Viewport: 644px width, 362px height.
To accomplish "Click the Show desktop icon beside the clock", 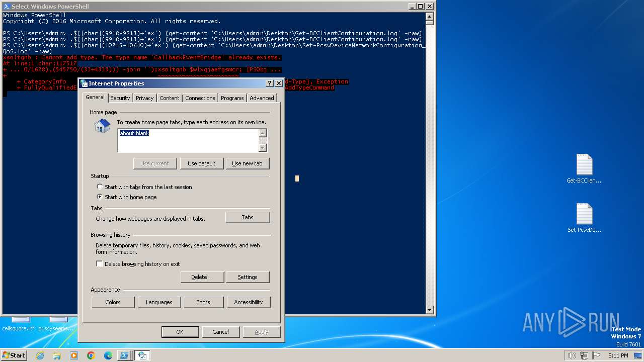I will tap(638, 355).
